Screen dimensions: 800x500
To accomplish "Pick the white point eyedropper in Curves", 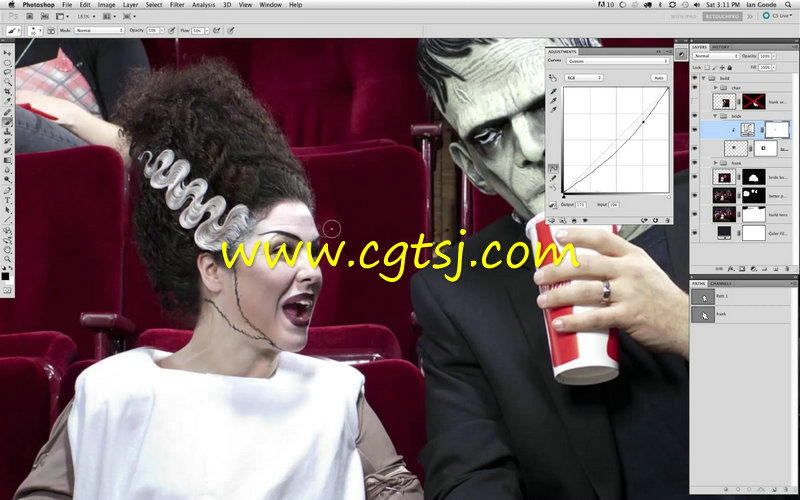I will [x=553, y=110].
